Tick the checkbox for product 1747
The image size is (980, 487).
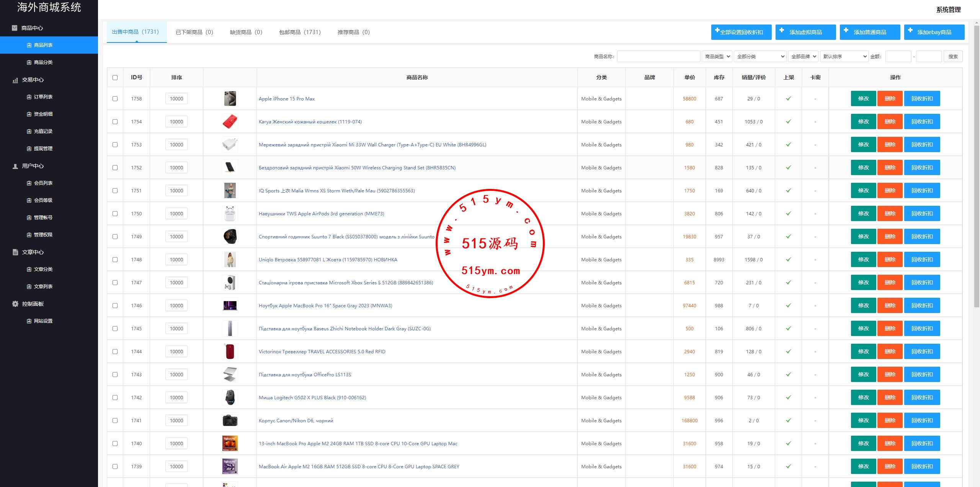click(x=115, y=282)
